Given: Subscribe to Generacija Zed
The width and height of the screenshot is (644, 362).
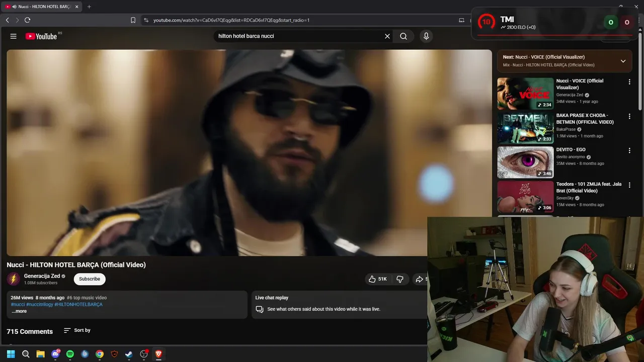Looking at the screenshot, I should pos(90,279).
